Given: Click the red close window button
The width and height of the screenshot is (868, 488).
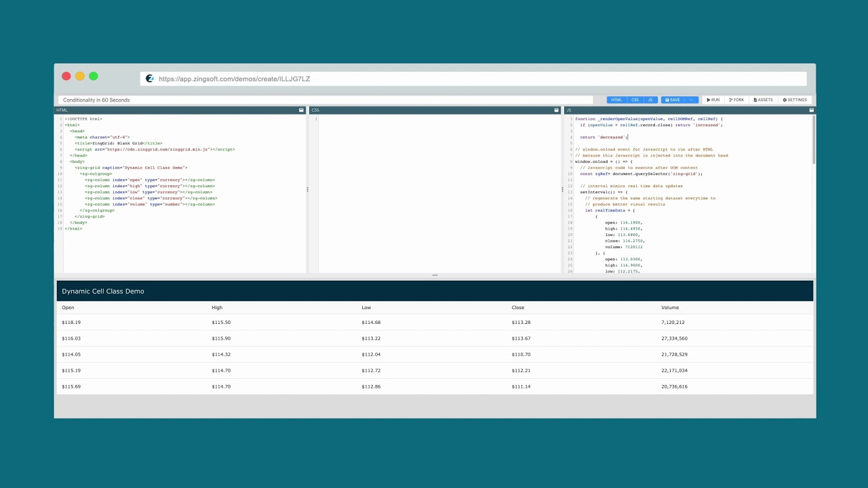Looking at the screenshot, I should click(x=66, y=76).
